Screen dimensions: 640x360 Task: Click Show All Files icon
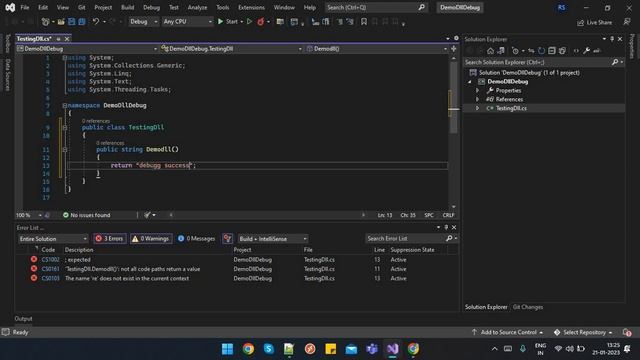pos(562,51)
